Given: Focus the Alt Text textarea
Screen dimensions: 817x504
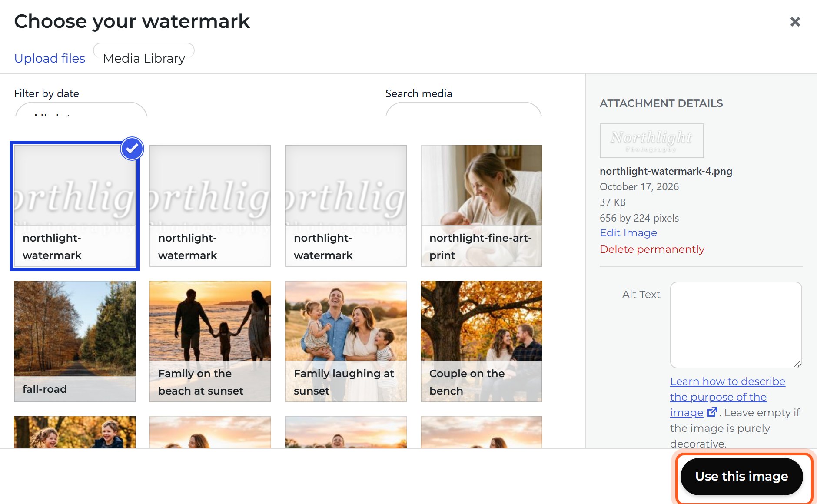Looking at the screenshot, I should [736, 325].
